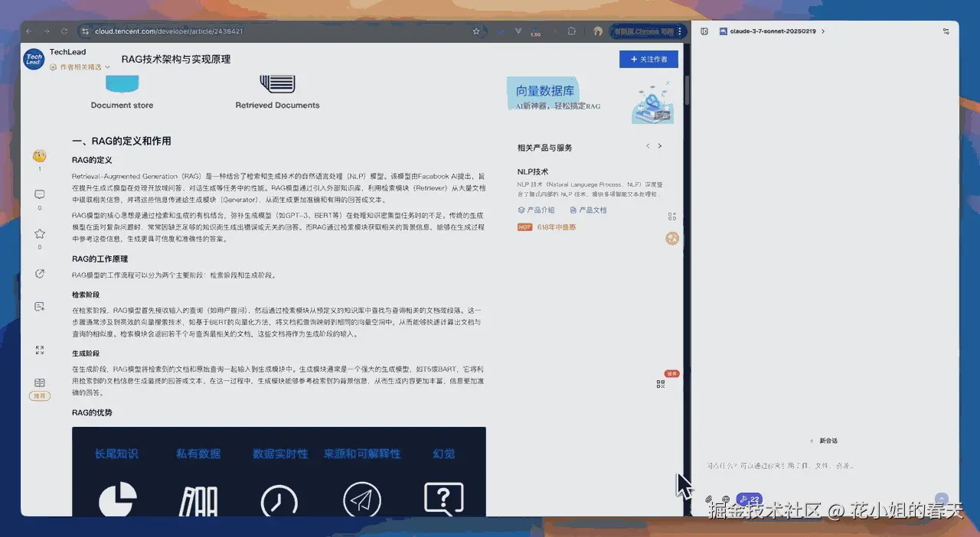The width and height of the screenshot is (980, 537).
Task: Open the translate icon in the address bar
Action: (x=500, y=31)
